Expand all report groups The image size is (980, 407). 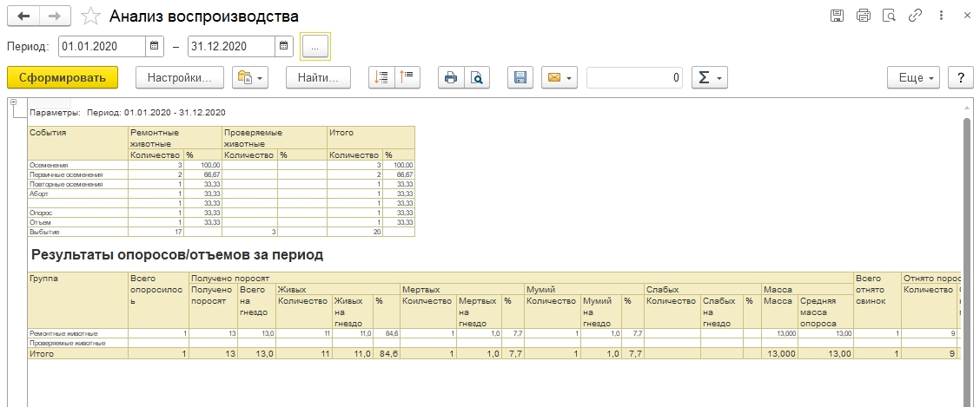(381, 77)
